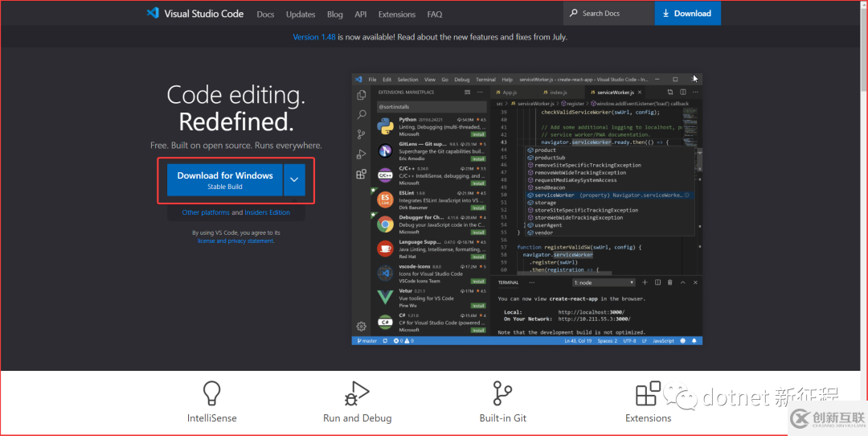Open Manage gear icon in preview activity bar

click(x=362, y=327)
